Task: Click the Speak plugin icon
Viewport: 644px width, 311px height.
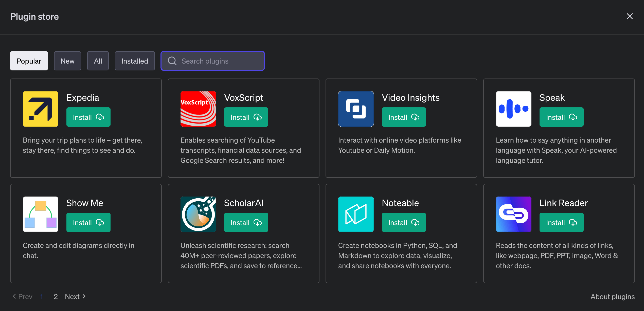Action: point(513,109)
